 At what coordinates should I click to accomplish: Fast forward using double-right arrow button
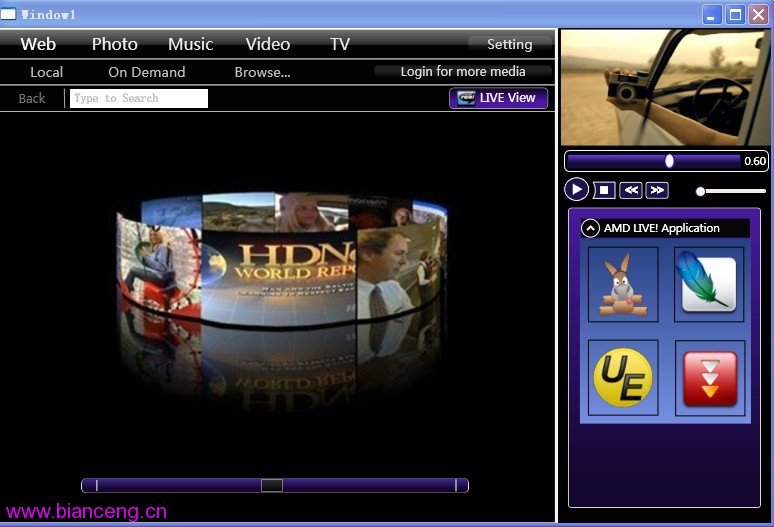657,190
